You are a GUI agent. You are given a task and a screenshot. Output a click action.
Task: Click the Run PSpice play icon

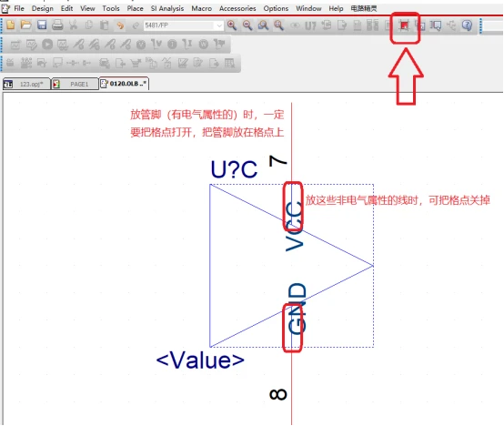tap(47, 45)
